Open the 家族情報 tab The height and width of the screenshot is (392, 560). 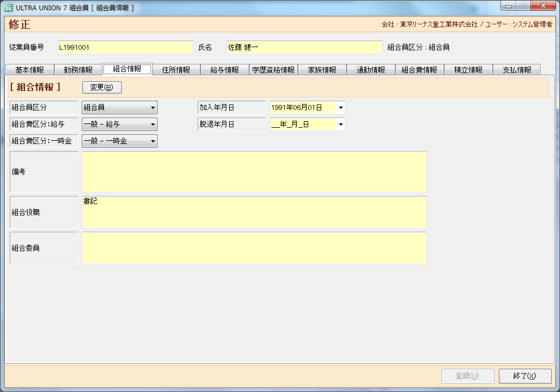tap(322, 70)
